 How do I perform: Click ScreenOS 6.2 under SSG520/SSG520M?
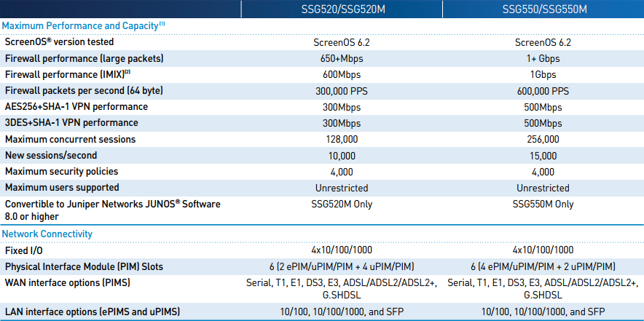point(342,42)
